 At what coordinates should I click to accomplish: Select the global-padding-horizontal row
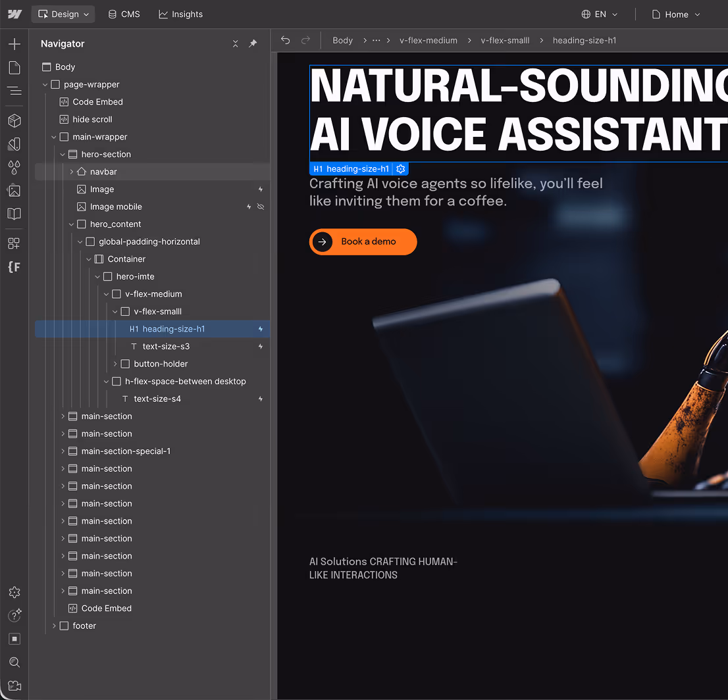coord(152,242)
